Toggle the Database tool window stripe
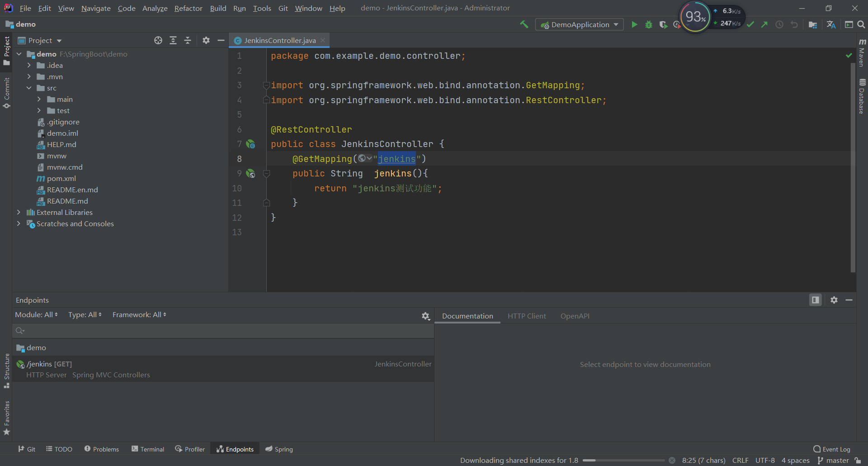Viewport: 868px width, 466px height. click(862, 96)
